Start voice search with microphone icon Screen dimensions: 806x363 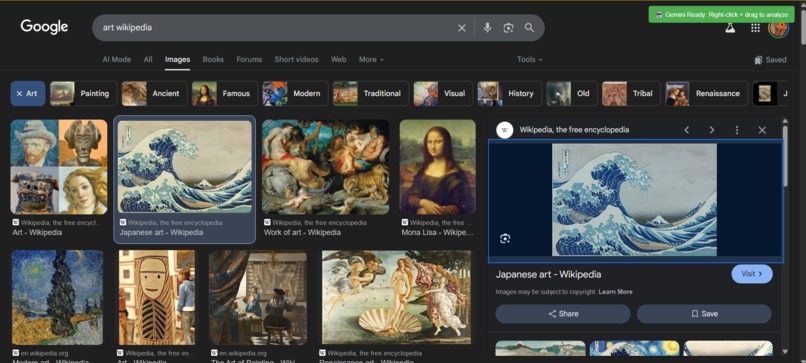point(487,28)
